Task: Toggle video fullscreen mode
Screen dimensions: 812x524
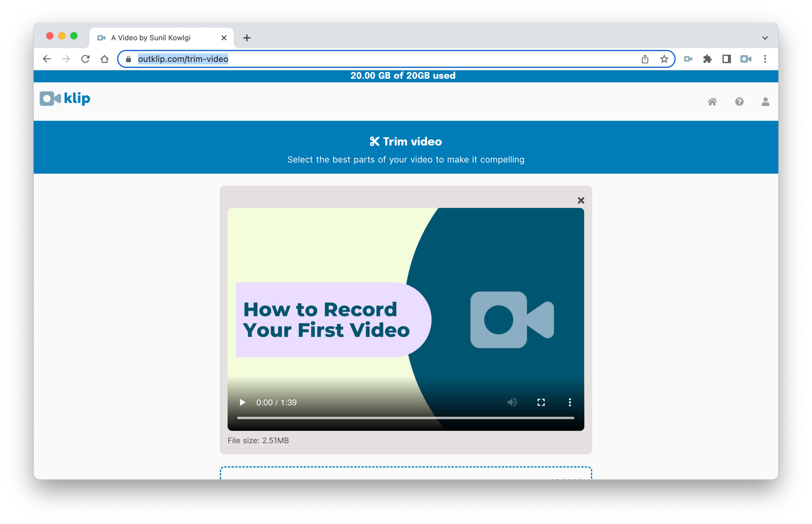Action: pyautogui.click(x=540, y=402)
